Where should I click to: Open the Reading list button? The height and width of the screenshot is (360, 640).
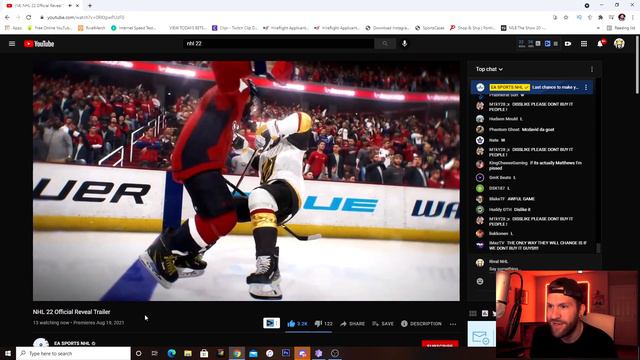(x=621, y=28)
